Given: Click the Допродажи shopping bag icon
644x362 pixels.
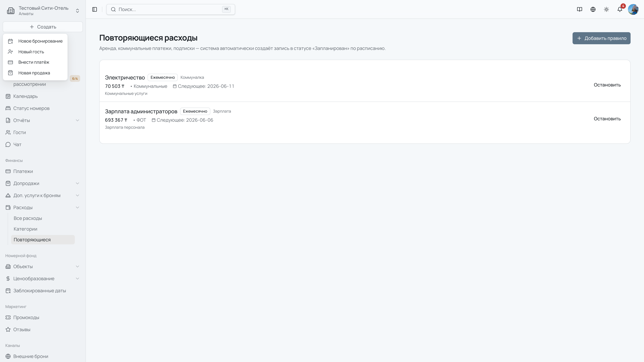Looking at the screenshot, I should tap(8, 183).
